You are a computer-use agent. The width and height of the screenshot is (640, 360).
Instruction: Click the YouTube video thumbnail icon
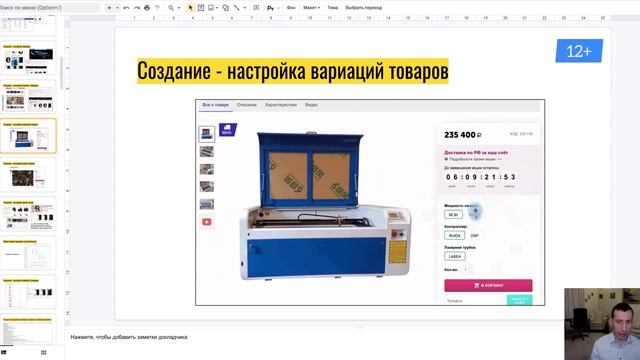pos(207,222)
